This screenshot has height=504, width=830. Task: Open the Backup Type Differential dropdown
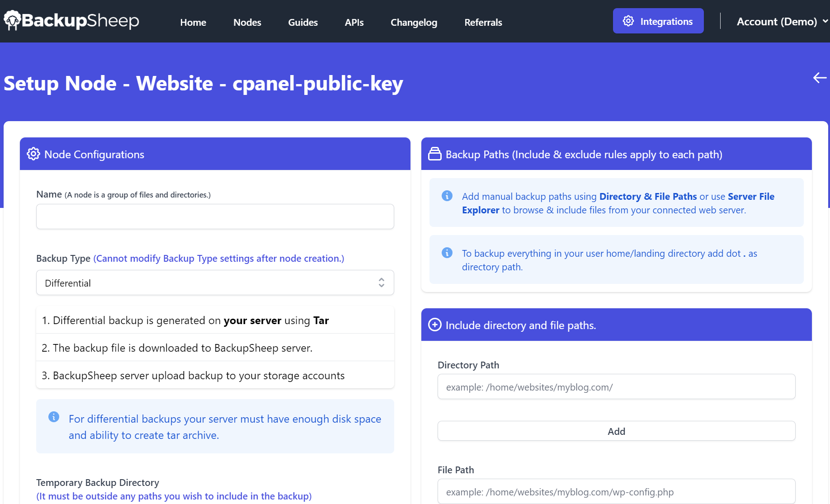coord(215,283)
